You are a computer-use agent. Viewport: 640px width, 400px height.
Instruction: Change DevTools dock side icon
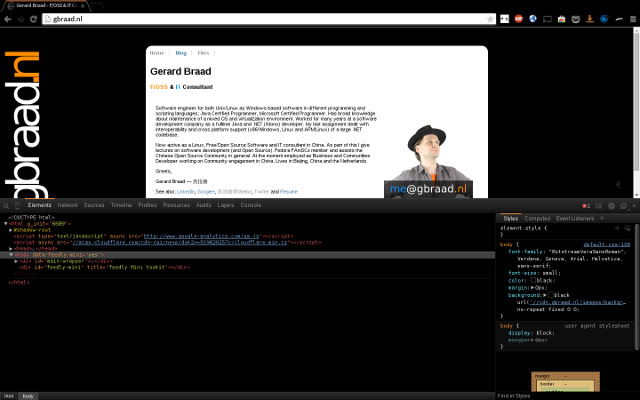click(623, 206)
